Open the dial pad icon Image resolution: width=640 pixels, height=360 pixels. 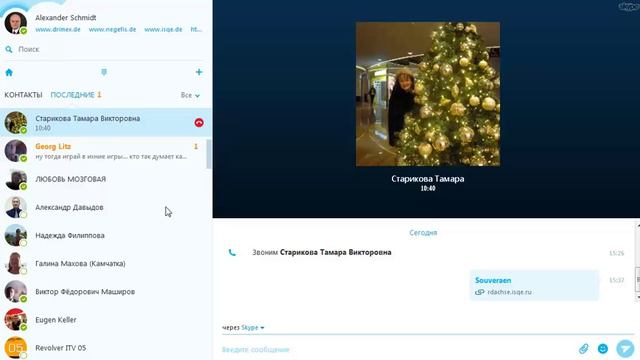104,72
